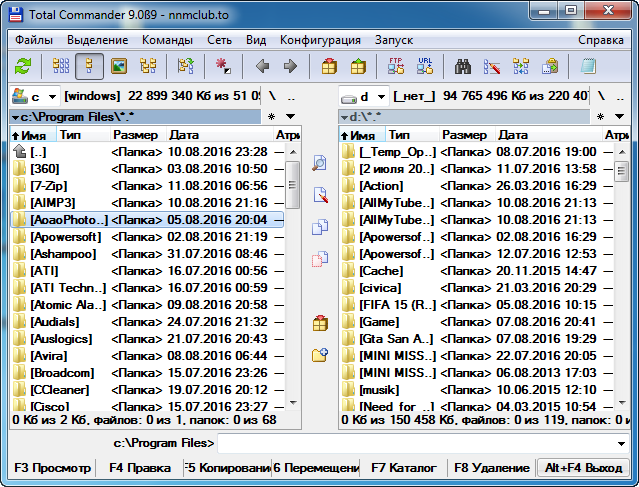
Task: Open the URL download icon
Action: tap(425, 66)
